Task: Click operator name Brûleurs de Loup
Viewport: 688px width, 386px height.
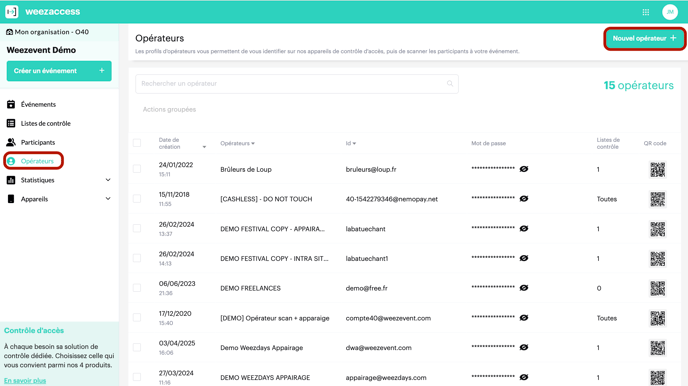Action: coord(246,169)
